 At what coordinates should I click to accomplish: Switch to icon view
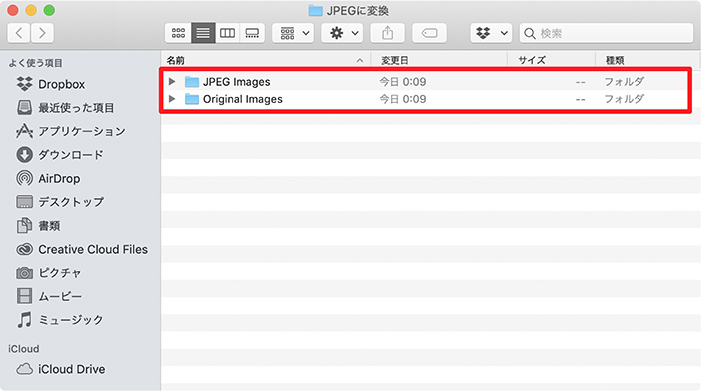[x=178, y=33]
